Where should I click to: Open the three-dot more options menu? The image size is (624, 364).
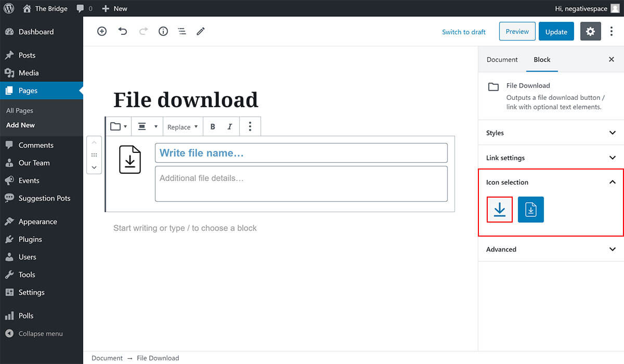click(x=612, y=31)
